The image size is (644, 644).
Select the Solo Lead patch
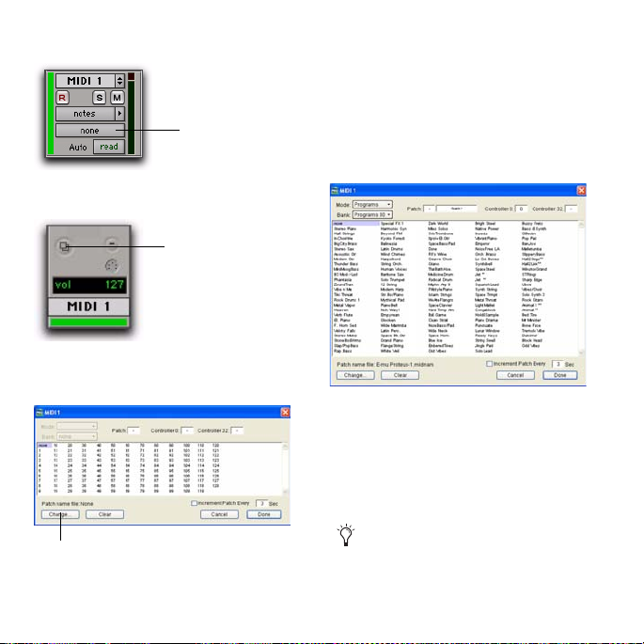[483, 352]
